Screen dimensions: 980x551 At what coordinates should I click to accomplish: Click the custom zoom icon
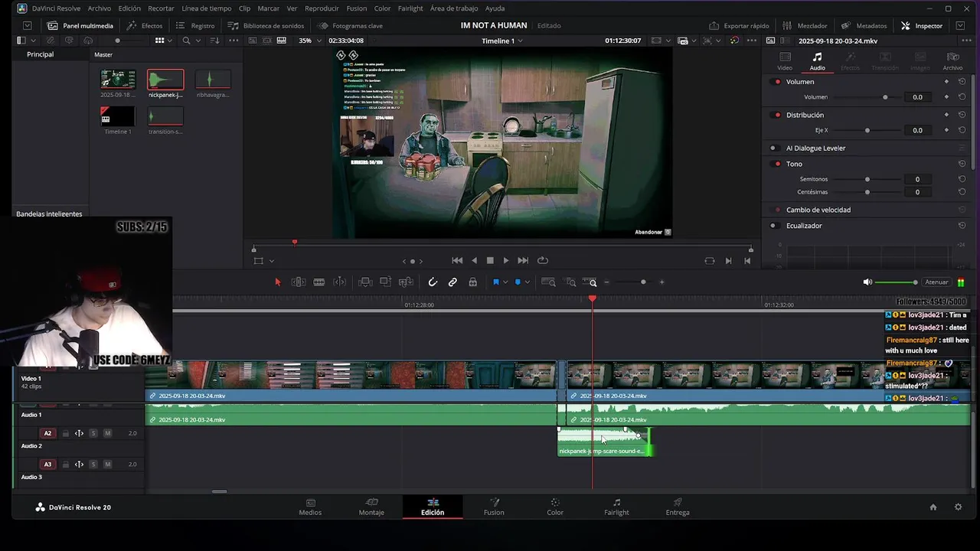[590, 282]
